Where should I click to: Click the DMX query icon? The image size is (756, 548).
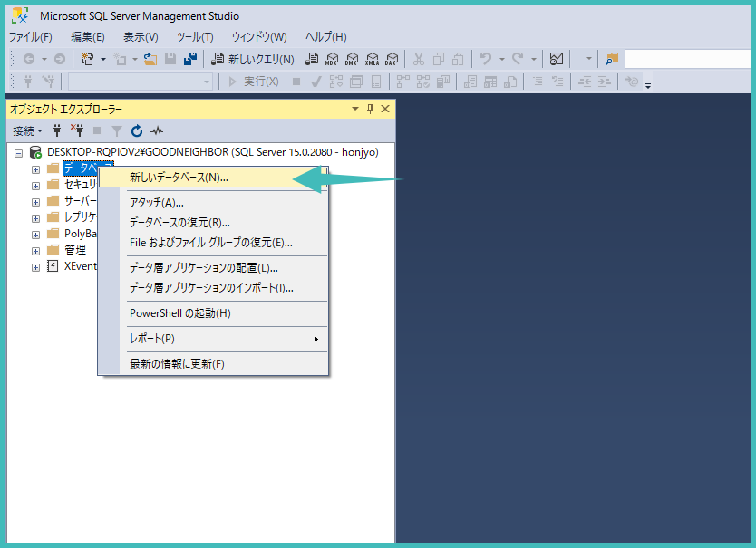[x=352, y=59]
